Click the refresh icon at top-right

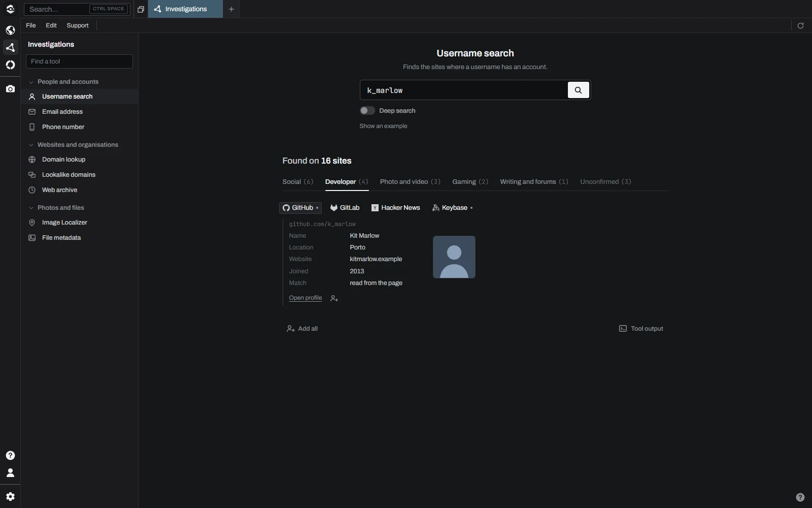[800, 25]
